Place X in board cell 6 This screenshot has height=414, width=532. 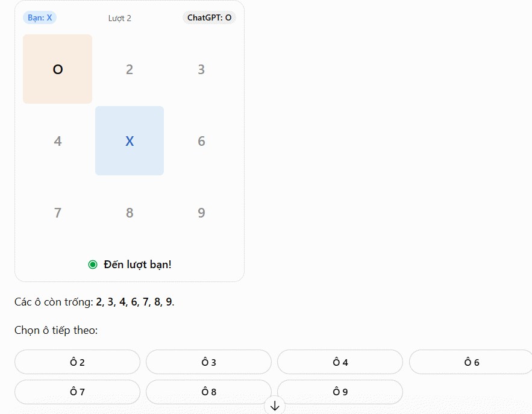tap(201, 141)
